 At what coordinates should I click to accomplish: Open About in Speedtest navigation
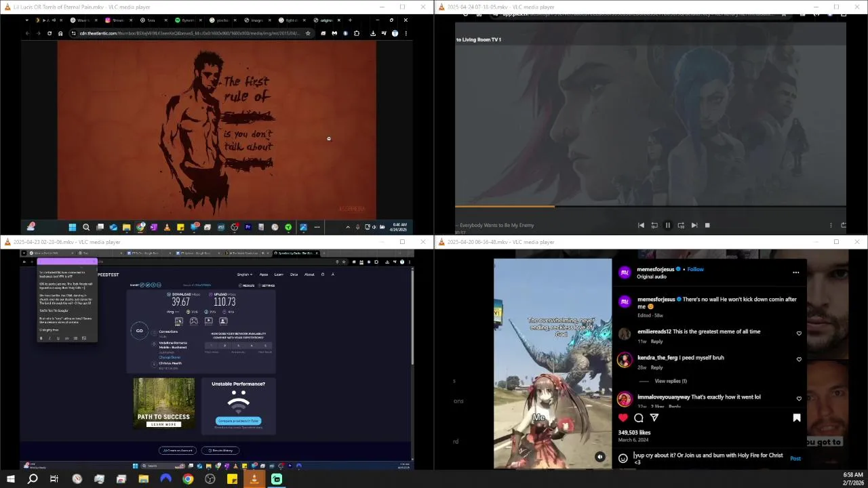click(x=309, y=274)
